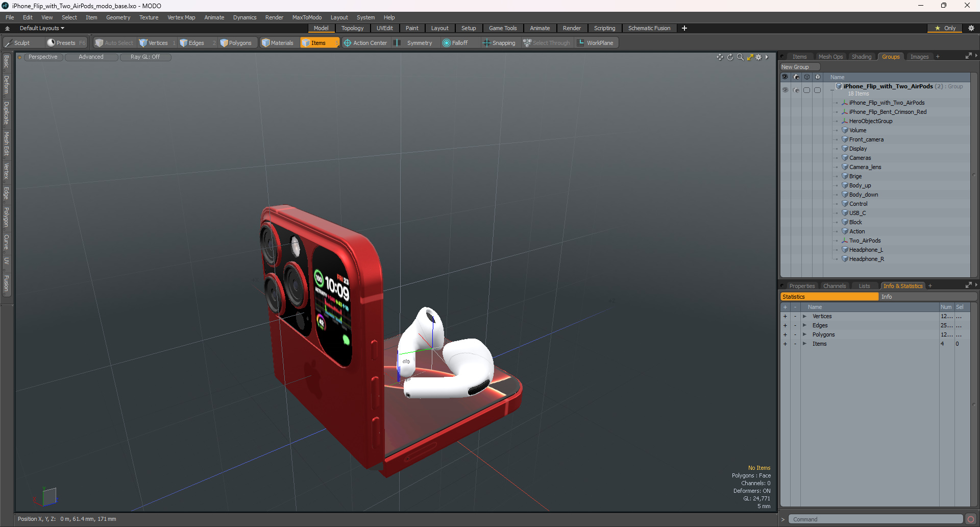Open the Default Layouts dropdown
The width and height of the screenshot is (980, 527).
pyautogui.click(x=42, y=28)
